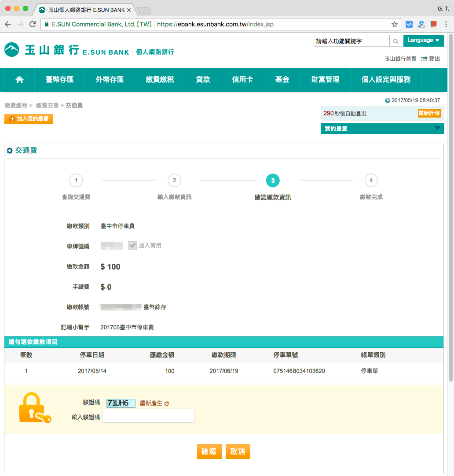Viewport: 454px width, 476px height.
Task: Open the 信用卡 menu
Action: (242, 80)
